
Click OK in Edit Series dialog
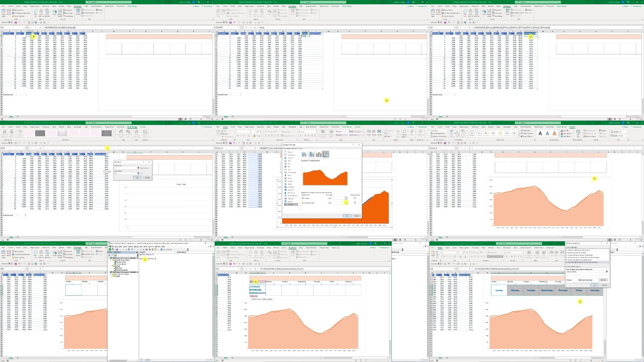(x=137, y=178)
